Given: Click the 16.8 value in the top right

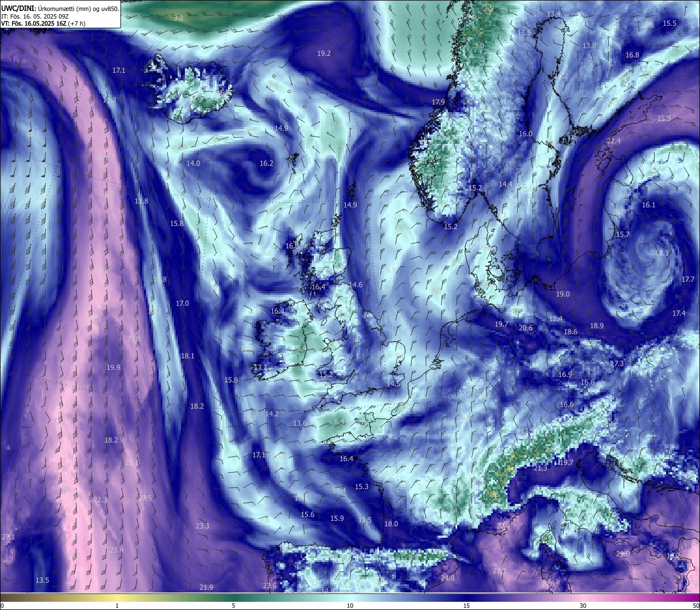Looking at the screenshot, I should [x=632, y=55].
